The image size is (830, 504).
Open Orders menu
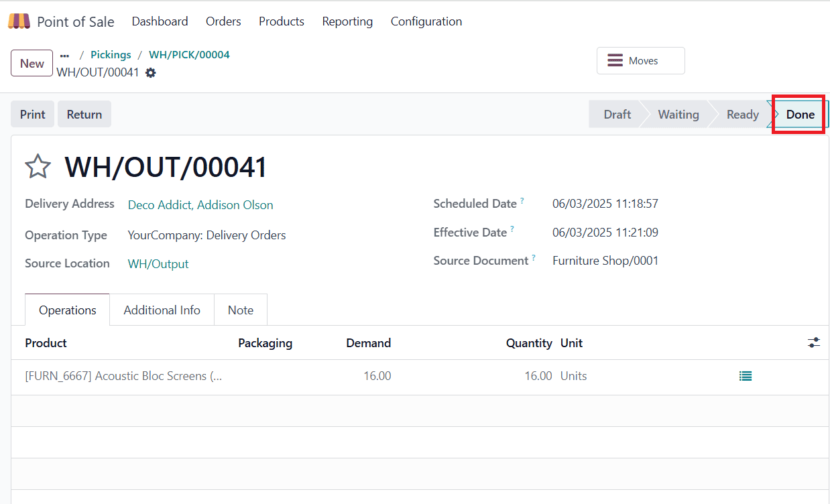pyautogui.click(x=223, y=21)
